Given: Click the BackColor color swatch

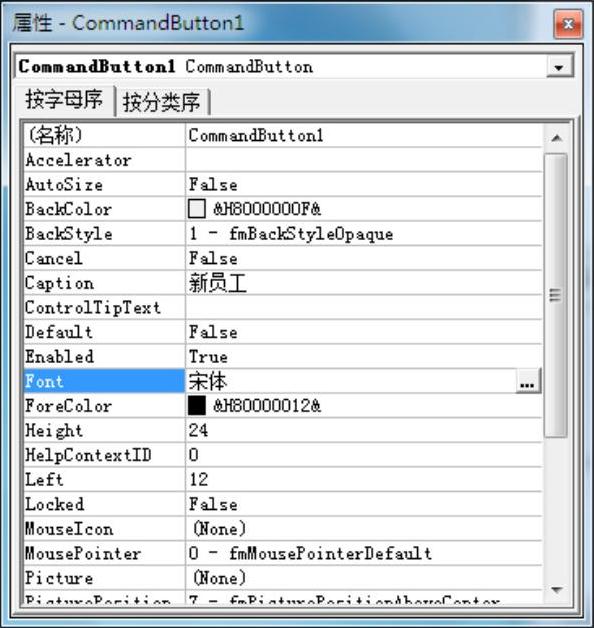Looking at the screenshot, I should (x=197, y=209).
